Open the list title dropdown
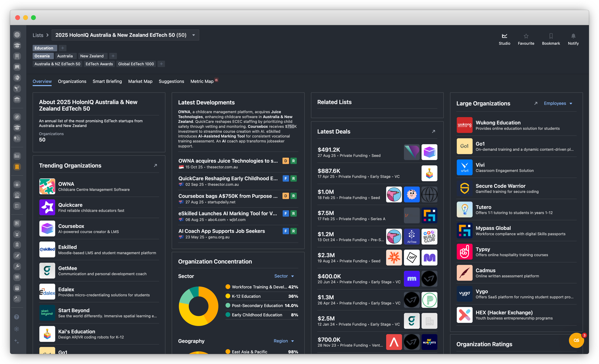 click(193, 35)
